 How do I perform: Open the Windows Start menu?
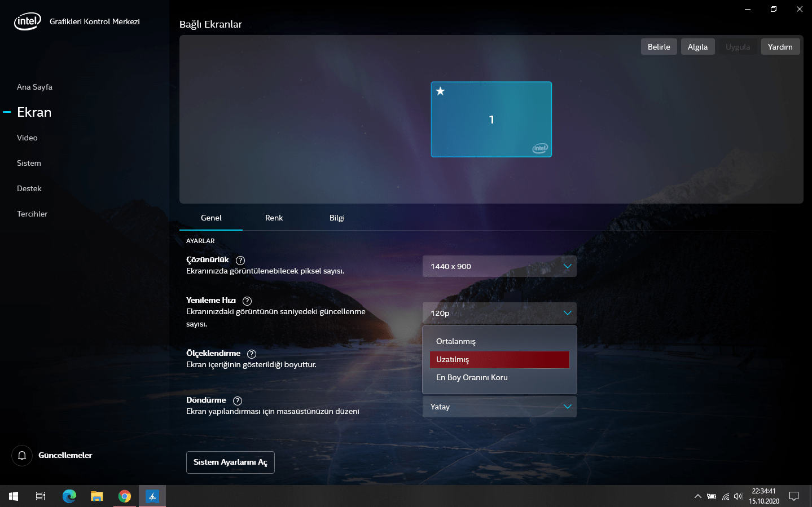point(14,496)
